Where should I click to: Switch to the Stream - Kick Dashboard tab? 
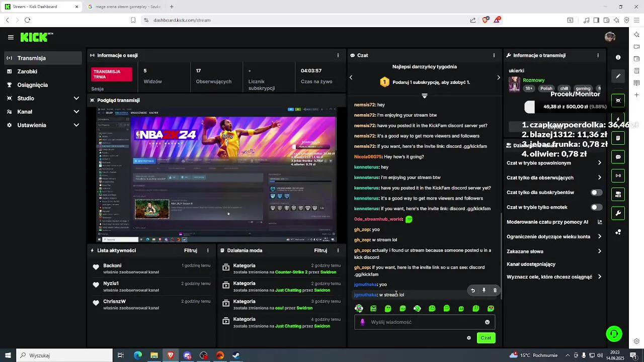click(x=41, y=7)
